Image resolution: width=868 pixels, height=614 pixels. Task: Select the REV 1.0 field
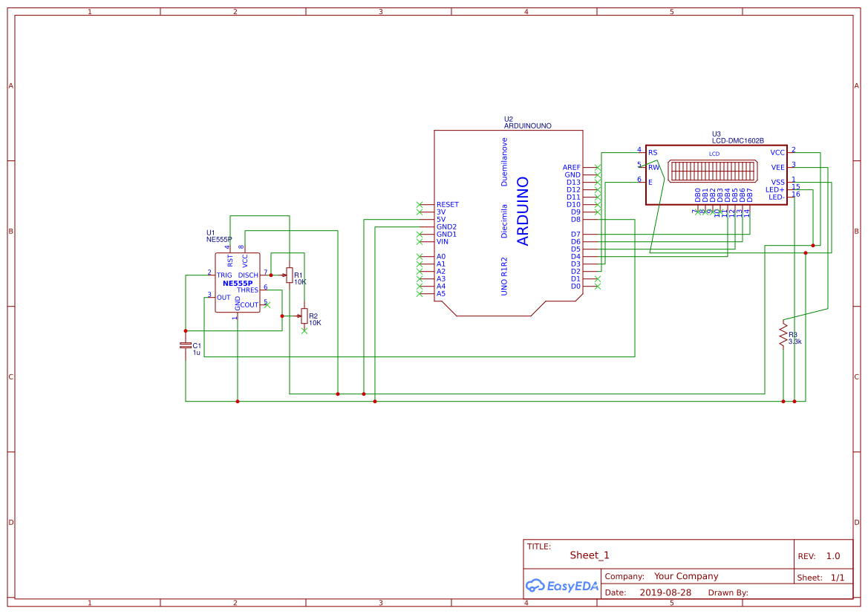click(832, 556)
